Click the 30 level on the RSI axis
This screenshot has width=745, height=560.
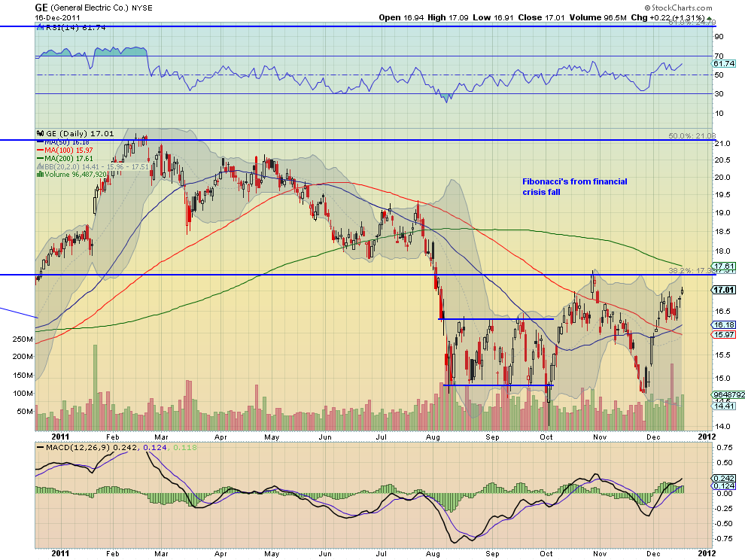click(x=719, y=94)
